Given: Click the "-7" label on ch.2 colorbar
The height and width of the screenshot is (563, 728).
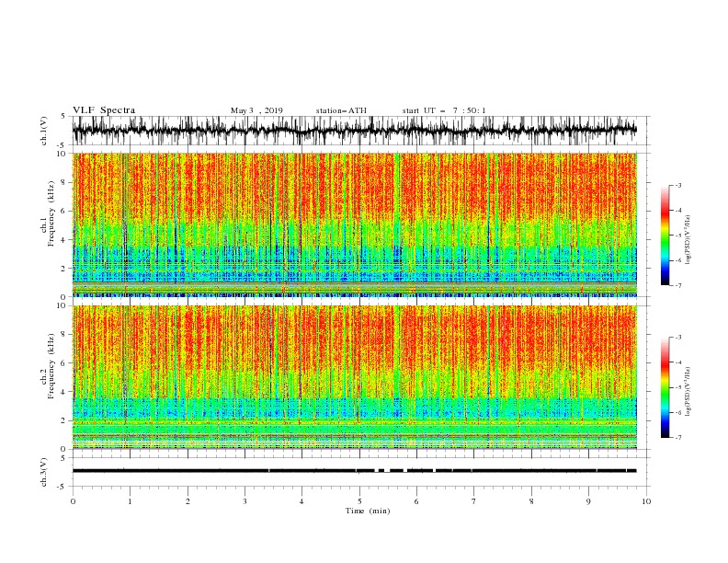Looking at the screenshot, I should [x=677, y=437].
